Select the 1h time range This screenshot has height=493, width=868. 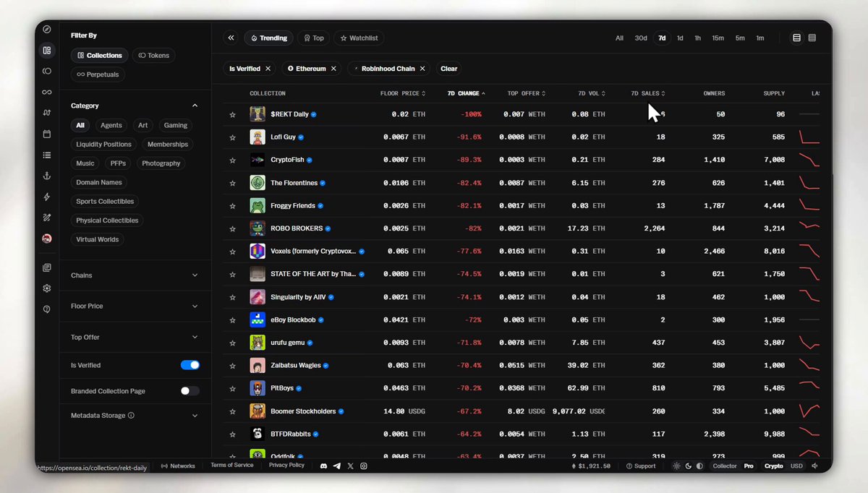pyautogui.click(x=697, y=38)
